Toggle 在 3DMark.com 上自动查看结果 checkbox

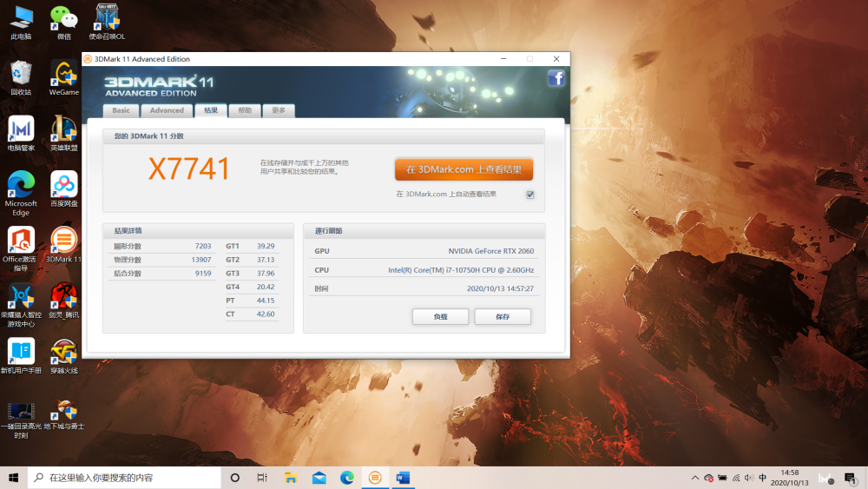529,195
